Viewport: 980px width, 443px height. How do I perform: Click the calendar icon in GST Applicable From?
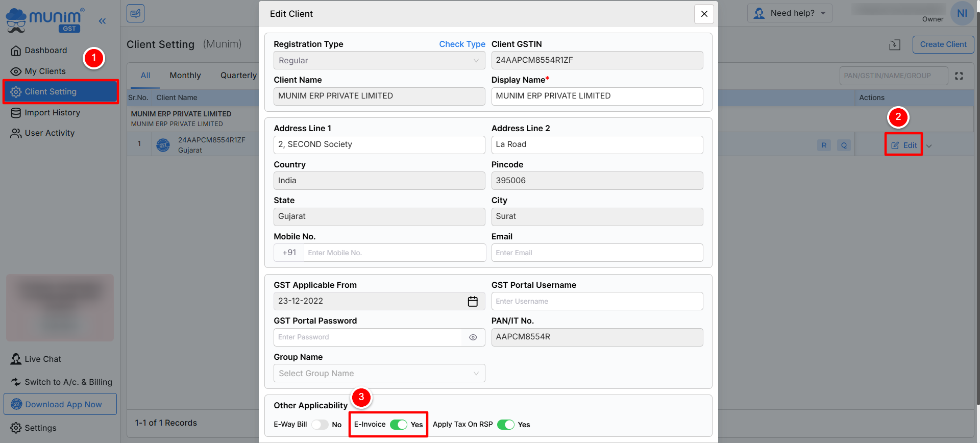[x=473, y=302]
